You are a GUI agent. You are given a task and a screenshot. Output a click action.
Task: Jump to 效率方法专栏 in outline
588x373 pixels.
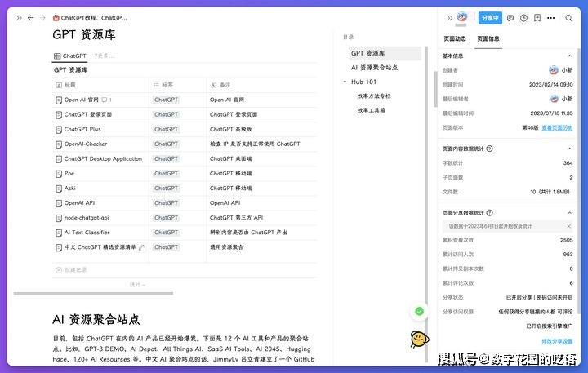(373, 96)
